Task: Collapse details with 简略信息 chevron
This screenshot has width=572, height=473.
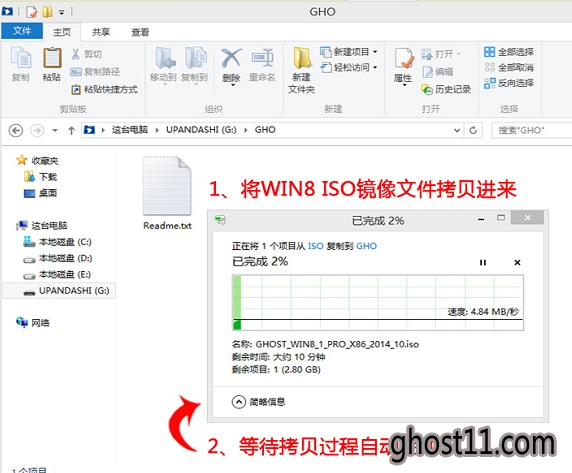Action: click(x=239, y=402)
